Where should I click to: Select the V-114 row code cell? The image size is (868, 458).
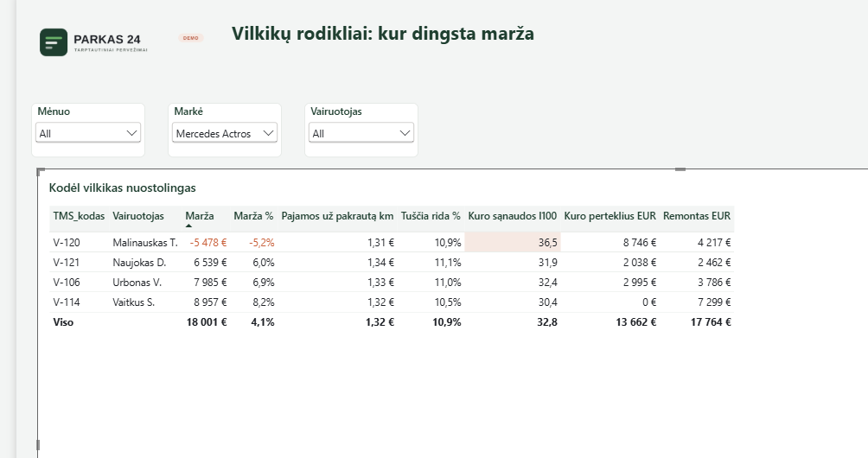click(x=67, y=302)
